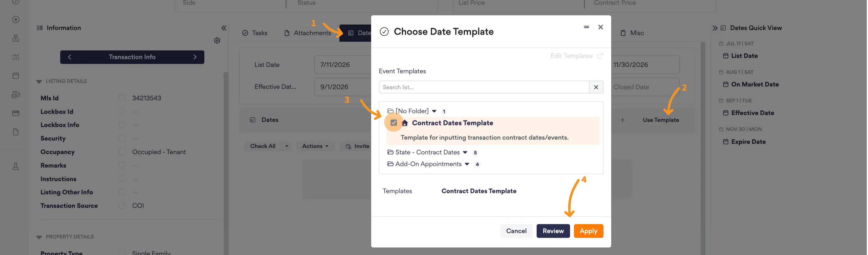Click the Review button

[x=553, y=231]
